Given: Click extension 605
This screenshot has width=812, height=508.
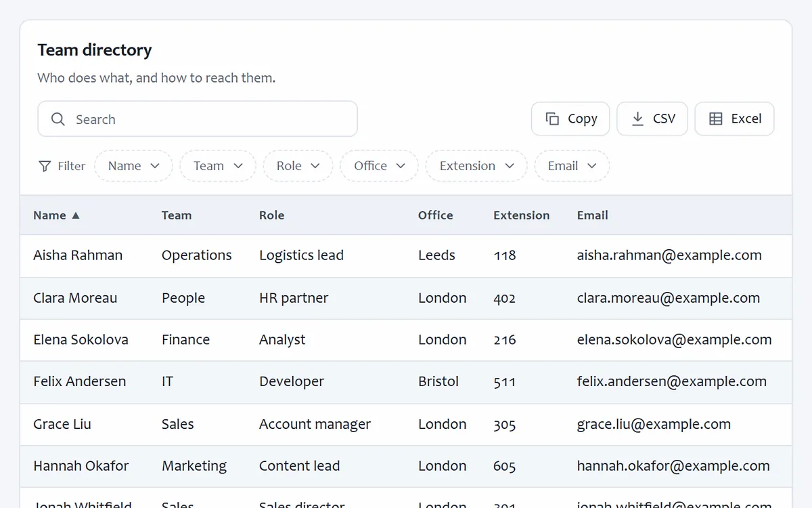Looking at the screenshot, I should [x=505, y=466].
